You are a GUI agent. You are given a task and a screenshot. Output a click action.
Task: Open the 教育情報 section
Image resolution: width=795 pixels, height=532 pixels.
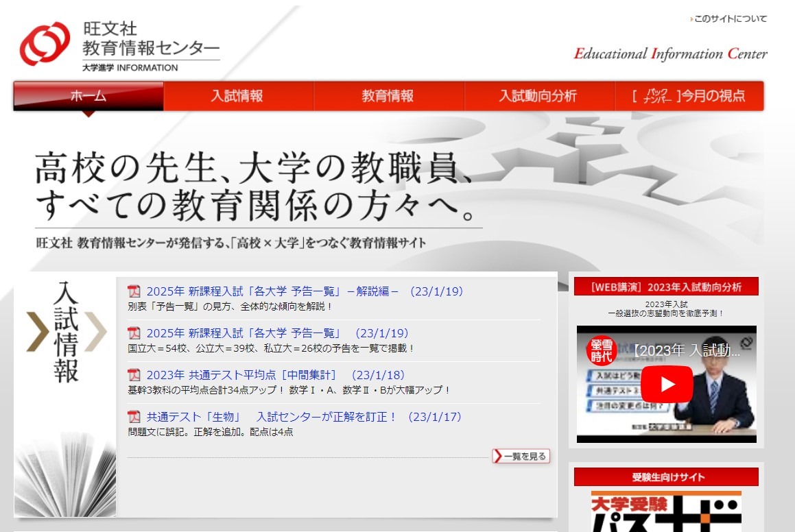tap(388, 97)
